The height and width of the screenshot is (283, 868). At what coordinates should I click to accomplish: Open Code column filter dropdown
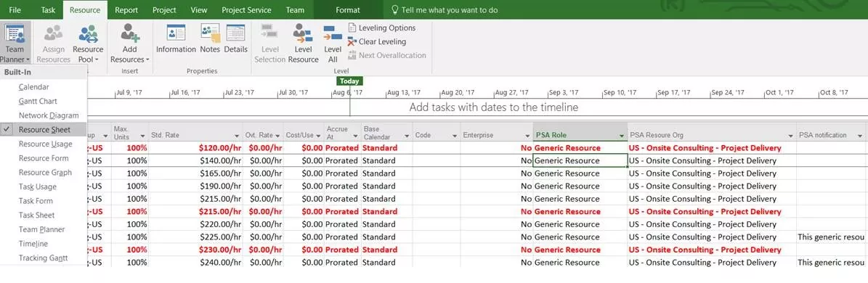coord(455,136)
